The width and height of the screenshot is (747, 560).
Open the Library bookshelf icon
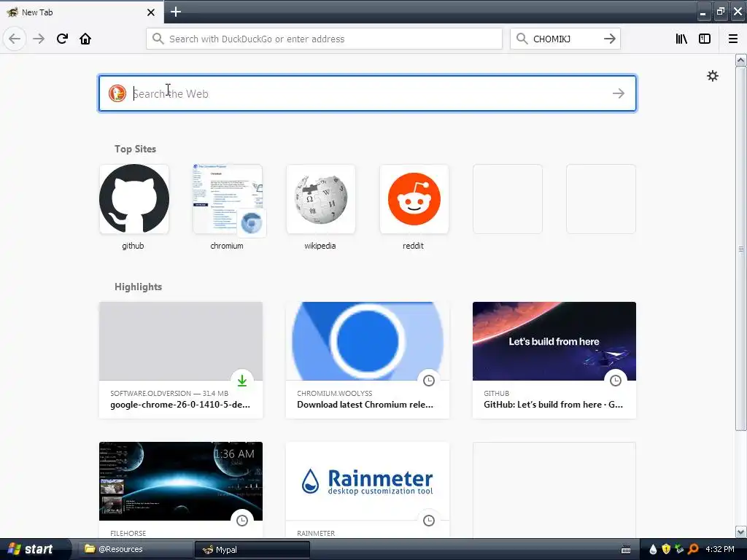(x=681, y=39)
